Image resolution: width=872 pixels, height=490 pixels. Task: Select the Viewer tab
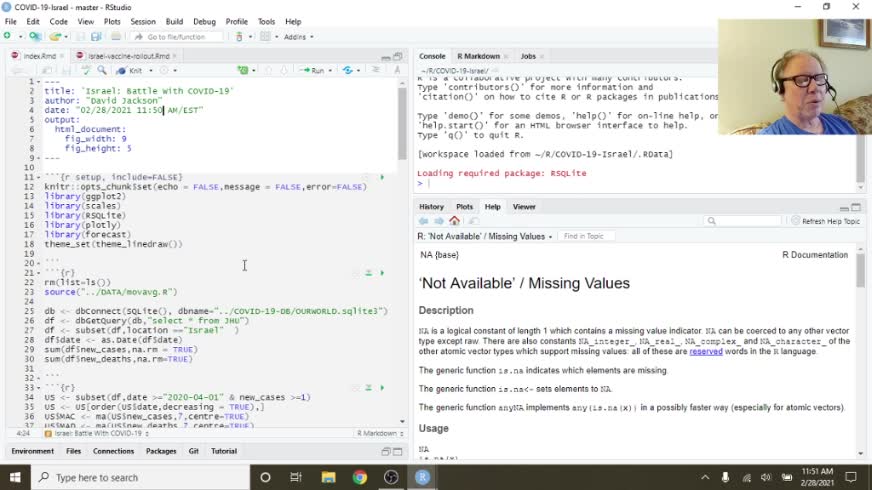524,207
